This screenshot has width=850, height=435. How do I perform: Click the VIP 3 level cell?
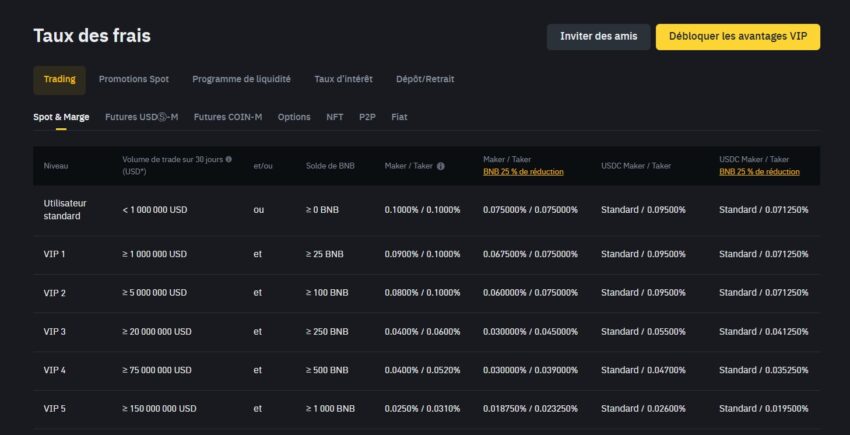tap(55, 331)
